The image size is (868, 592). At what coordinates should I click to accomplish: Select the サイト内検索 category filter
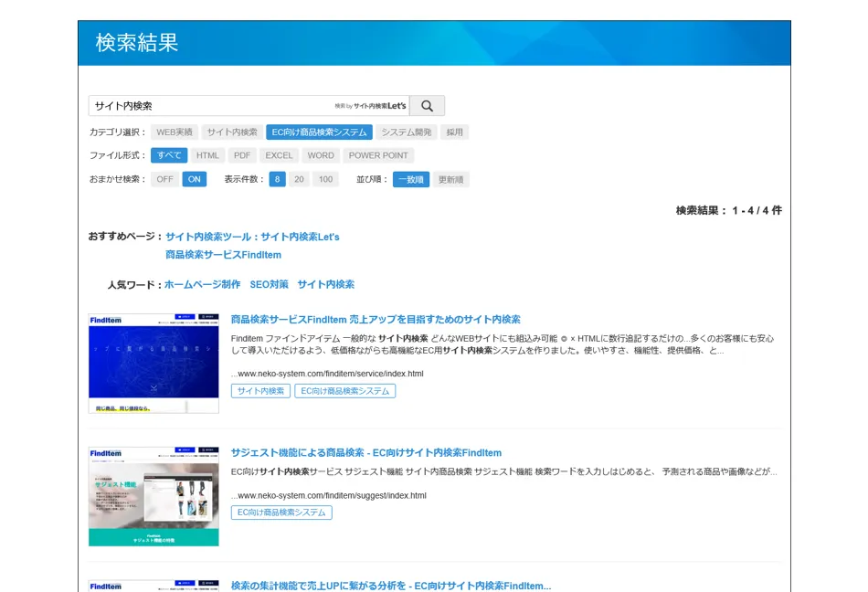pos(232,132)
